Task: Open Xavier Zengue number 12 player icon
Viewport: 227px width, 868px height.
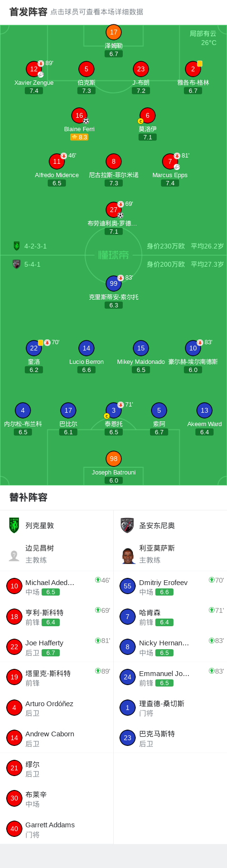Action: coord(34,69)
